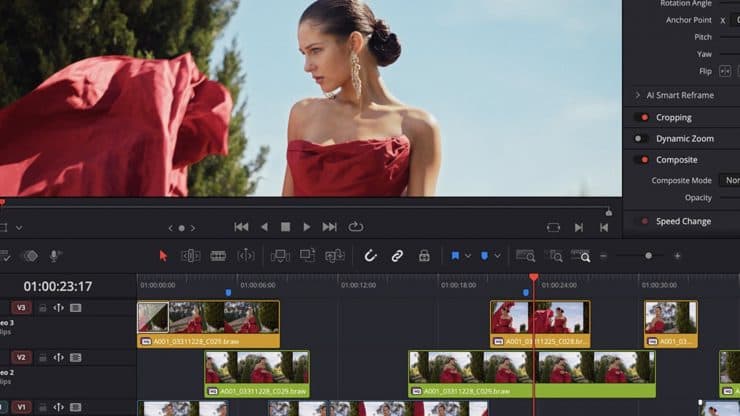This screenshot has height=416, width=740.
Task: Open the viewer options chevron at far left
Action: 19,228
